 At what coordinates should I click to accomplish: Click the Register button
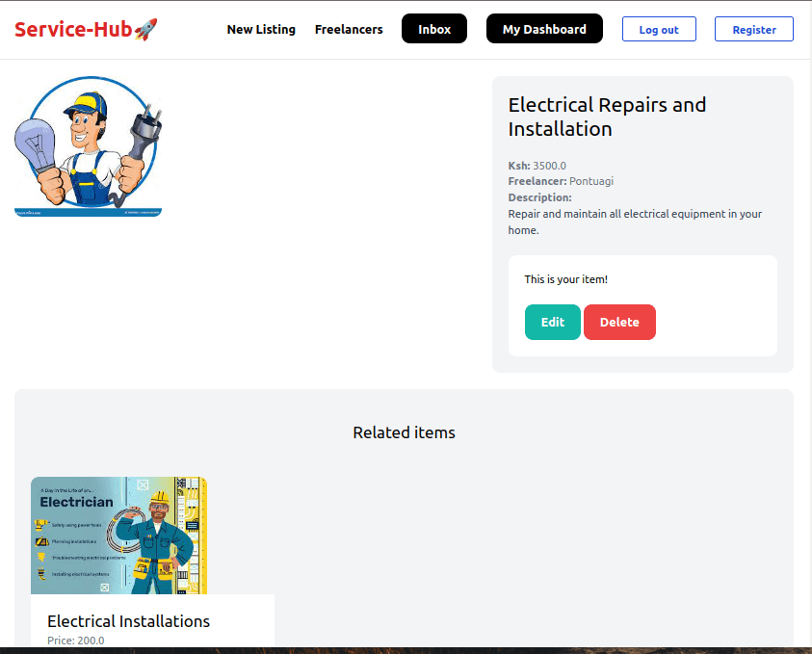[x=754, y=29]
